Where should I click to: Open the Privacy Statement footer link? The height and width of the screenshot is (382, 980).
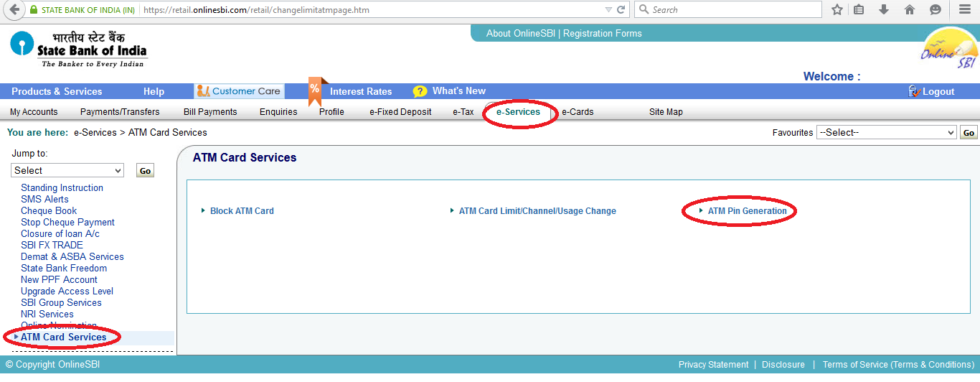713,365
